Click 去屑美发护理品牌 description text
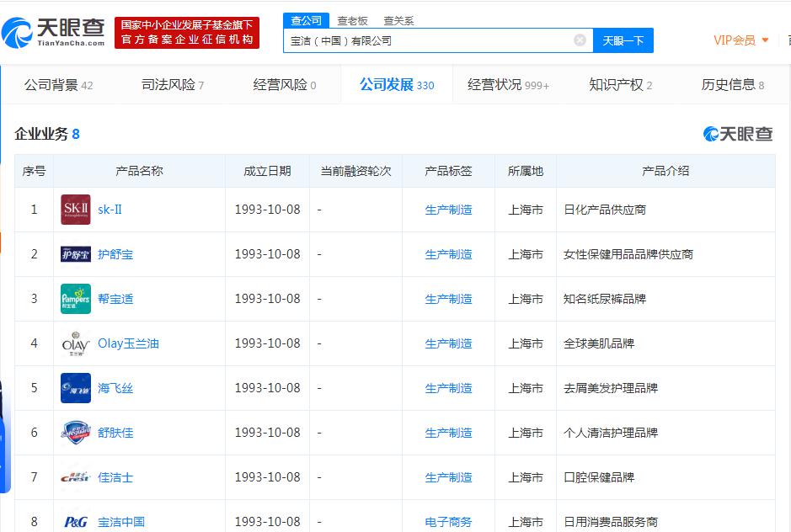The width and height of the screenshot is (791, 532). point(611,388)
